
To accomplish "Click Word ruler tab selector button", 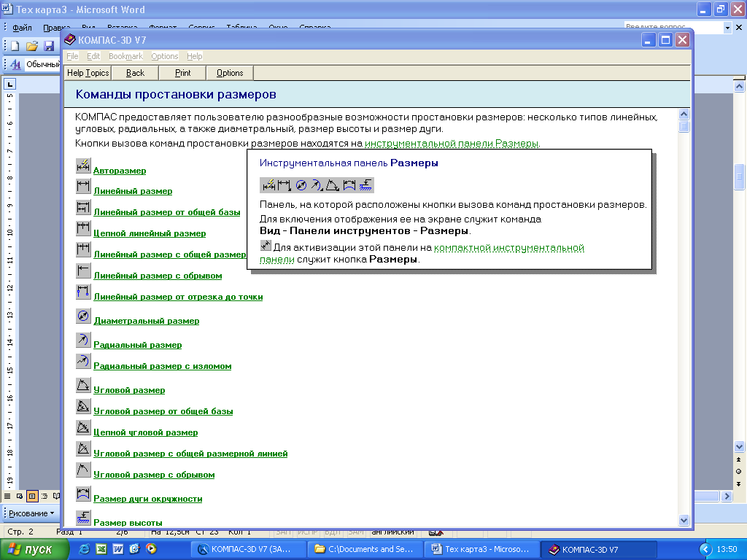I will click(10, 85).
